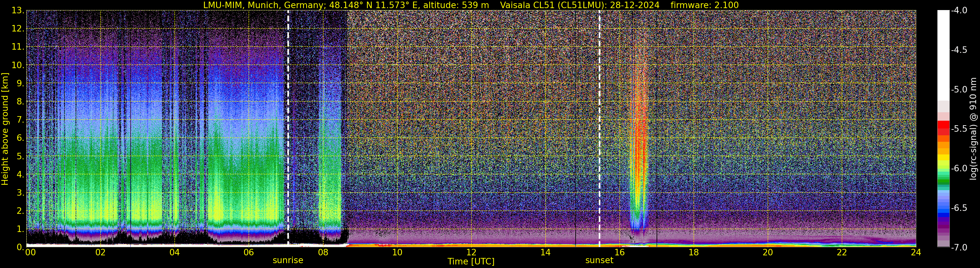
Task: Click the '16' time axis tick label
Action: click(x=619, y=252)
